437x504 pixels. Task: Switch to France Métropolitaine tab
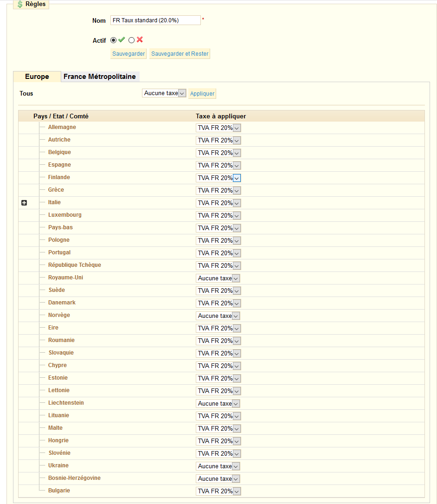click(x=100, y=77)
